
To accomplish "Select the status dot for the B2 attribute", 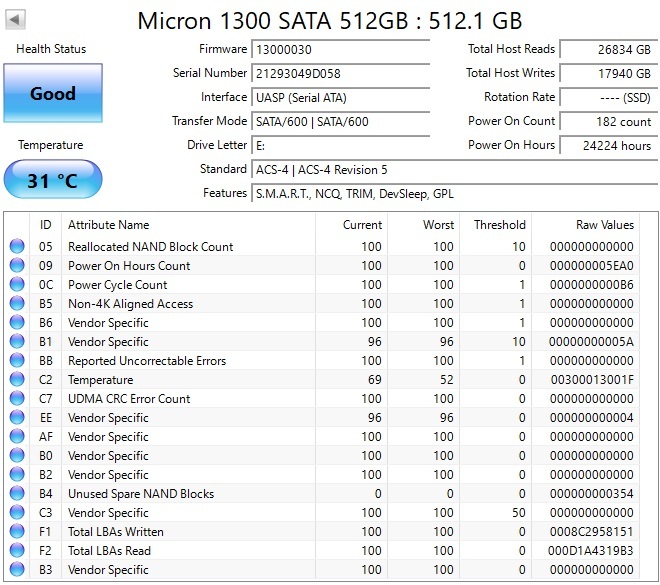I will tap(17, 474).
